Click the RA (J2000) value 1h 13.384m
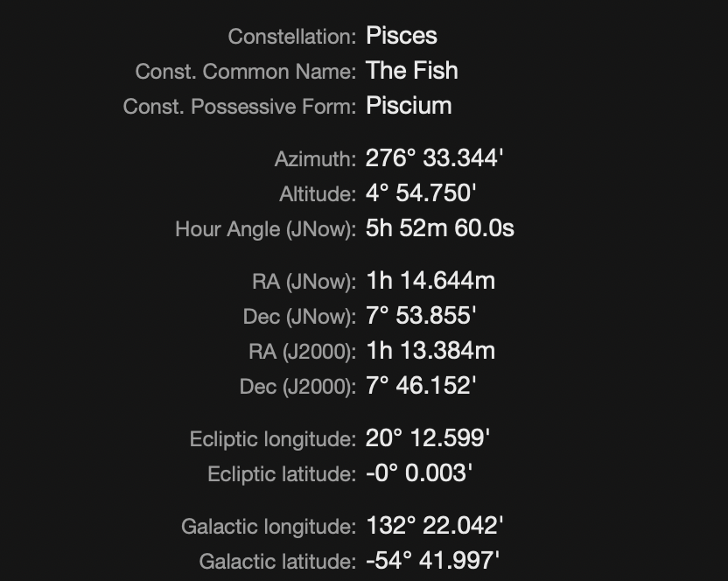The width and height of the screenshot is (728, 581). coord(430,351)
